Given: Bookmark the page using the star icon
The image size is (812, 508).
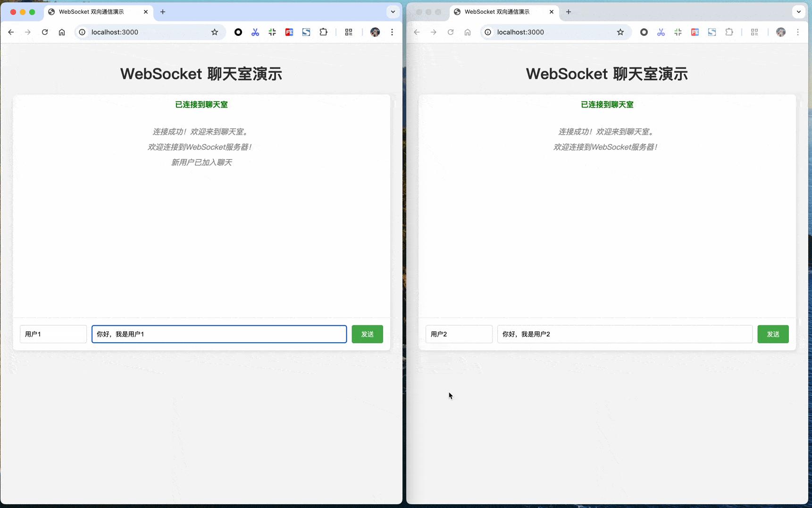Looking at the screenshot, I should 215,32.
